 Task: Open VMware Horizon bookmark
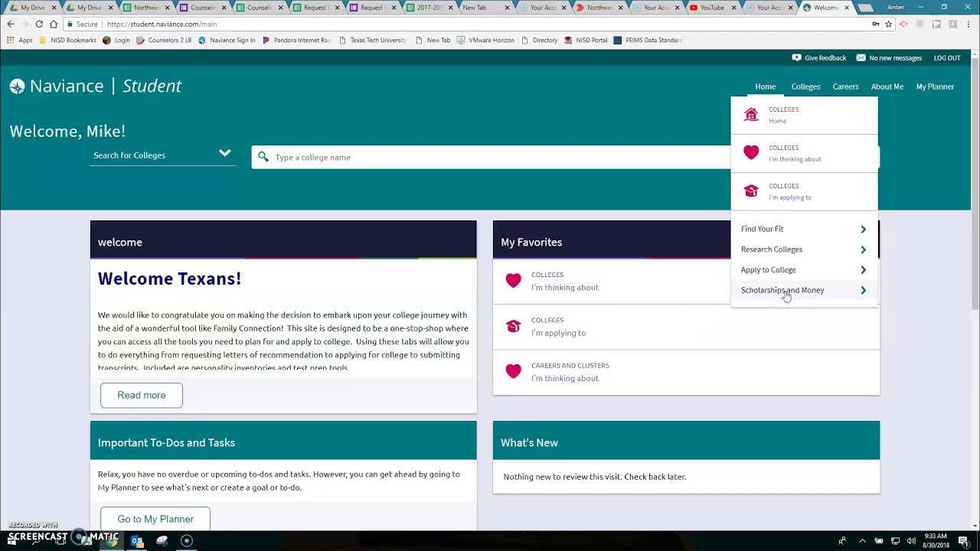pos(485,40)
